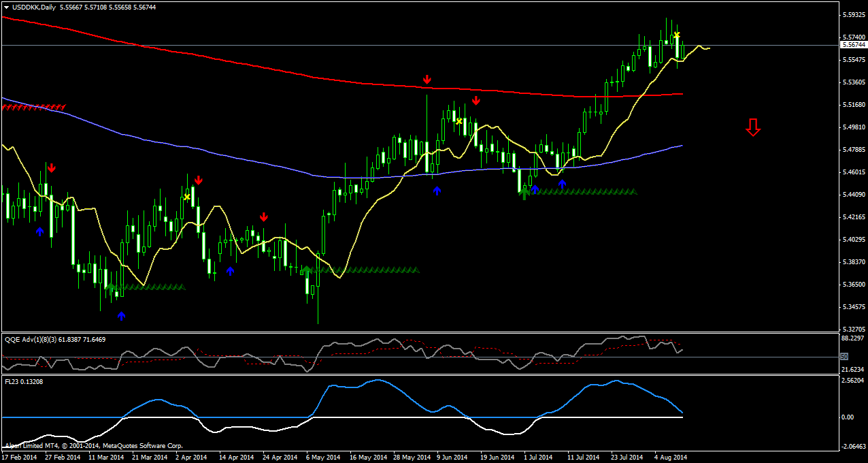Screen dimensions: 868x463
Task: Click price axis label 5.46015
Action: pyautogui.click(x=854, y=172)
